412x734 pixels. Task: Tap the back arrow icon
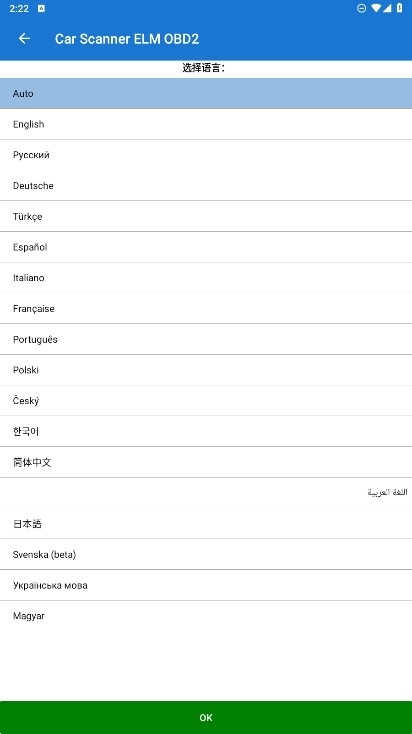coord(24,39)
